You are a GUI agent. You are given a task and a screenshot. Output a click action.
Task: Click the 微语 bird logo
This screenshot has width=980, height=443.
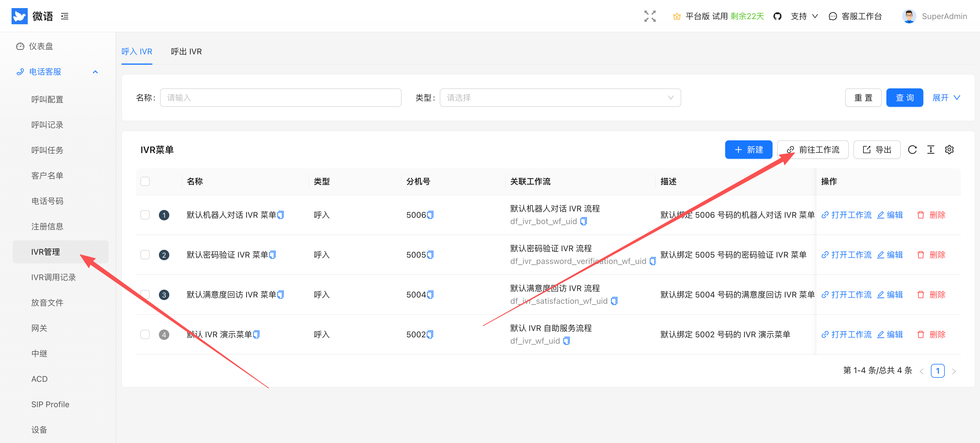(x=19, y=16)
